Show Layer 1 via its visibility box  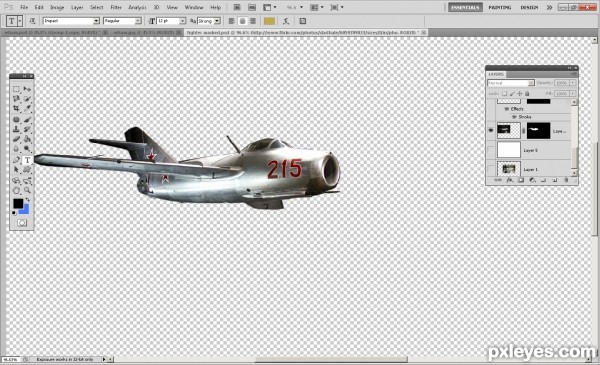tap(491, 169)
